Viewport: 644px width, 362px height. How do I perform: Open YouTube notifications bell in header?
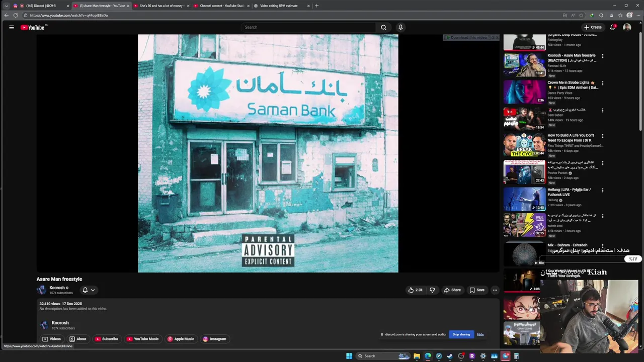612,27
